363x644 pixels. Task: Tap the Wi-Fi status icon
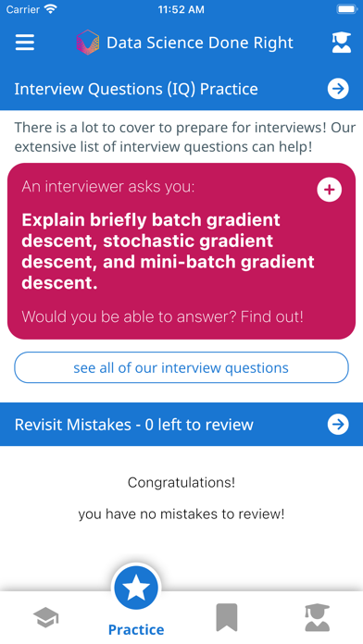click(x=51, y=9)
